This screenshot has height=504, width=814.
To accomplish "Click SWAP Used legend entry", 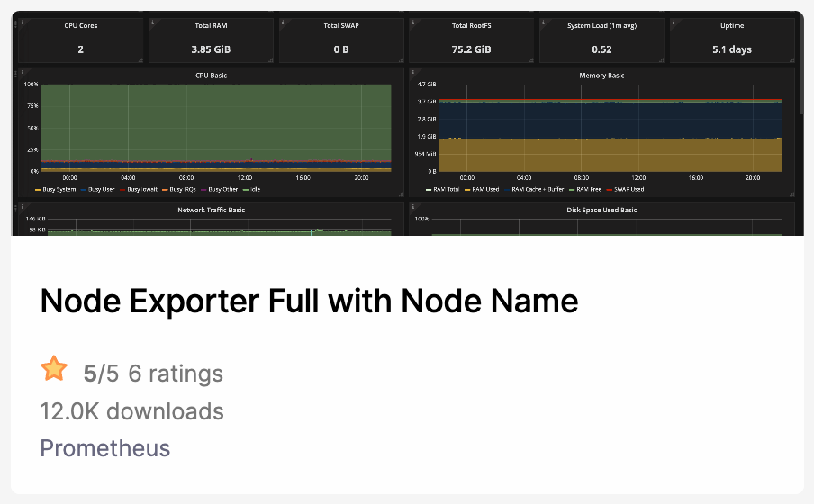I will click(625, 190).
